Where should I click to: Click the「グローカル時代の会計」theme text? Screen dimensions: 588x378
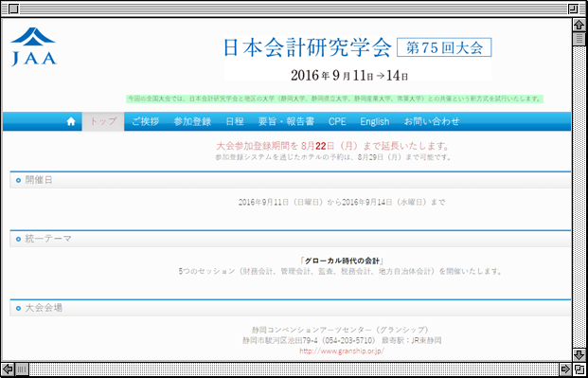(342, 261)
